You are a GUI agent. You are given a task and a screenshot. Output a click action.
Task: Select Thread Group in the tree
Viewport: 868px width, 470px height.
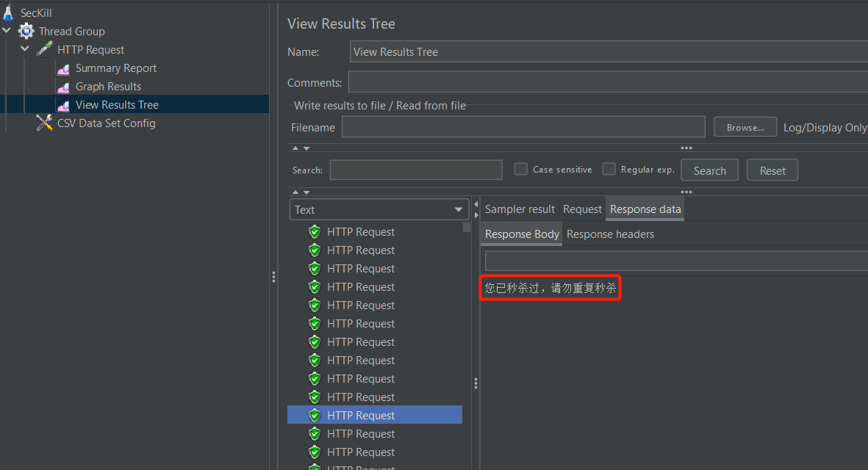coord(71,32)
